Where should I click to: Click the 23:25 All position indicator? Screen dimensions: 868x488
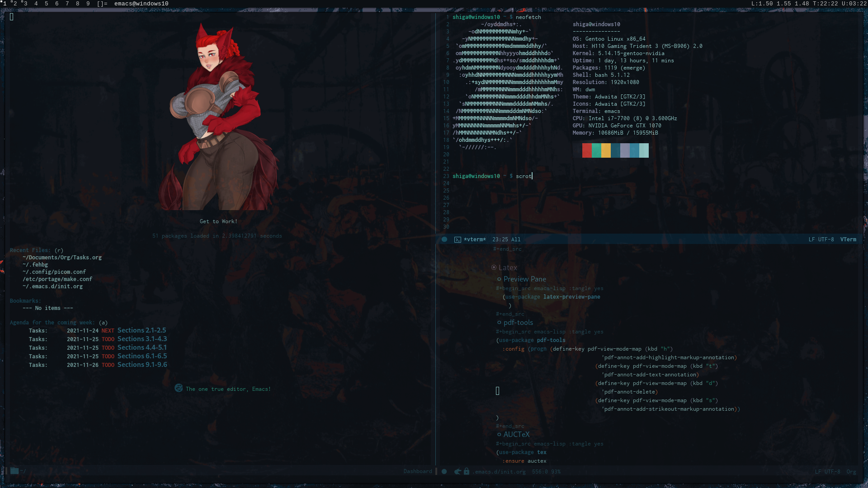(x=506, y=239)
